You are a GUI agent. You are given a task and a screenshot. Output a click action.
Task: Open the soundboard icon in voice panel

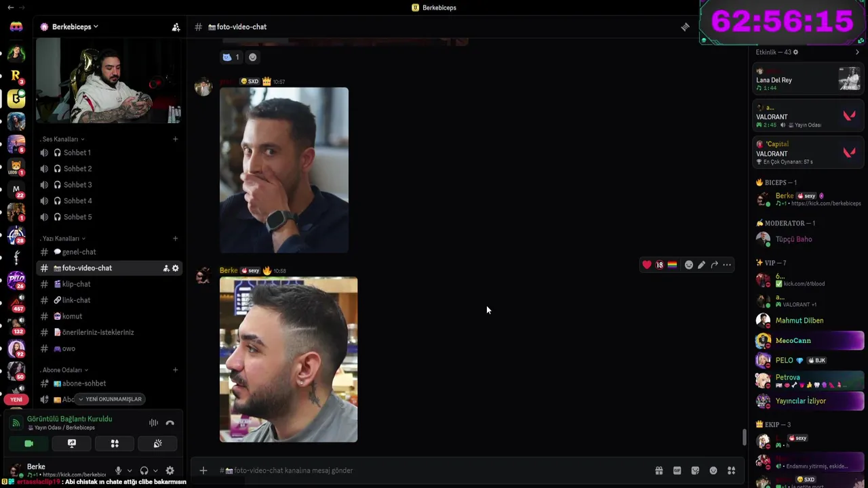[157, 443]
